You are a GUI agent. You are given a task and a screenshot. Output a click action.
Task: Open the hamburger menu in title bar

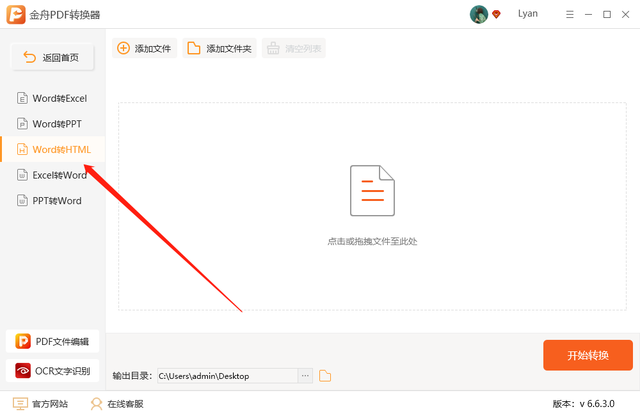click(570, 15)
